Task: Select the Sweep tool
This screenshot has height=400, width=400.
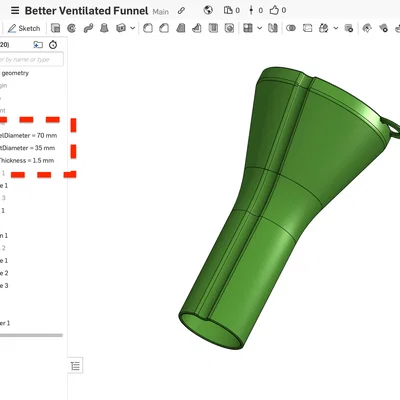Action: pyautogui.click(x=88, y=28)
